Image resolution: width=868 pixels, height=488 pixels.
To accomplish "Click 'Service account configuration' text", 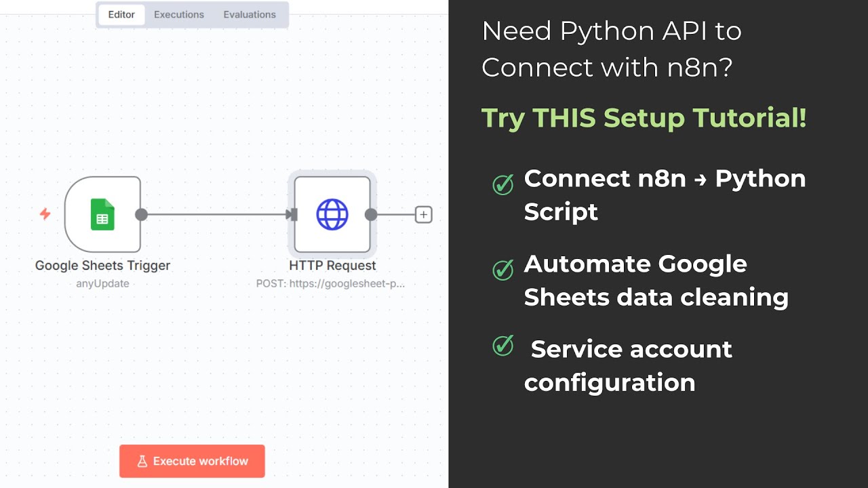I will coord(628,366).
